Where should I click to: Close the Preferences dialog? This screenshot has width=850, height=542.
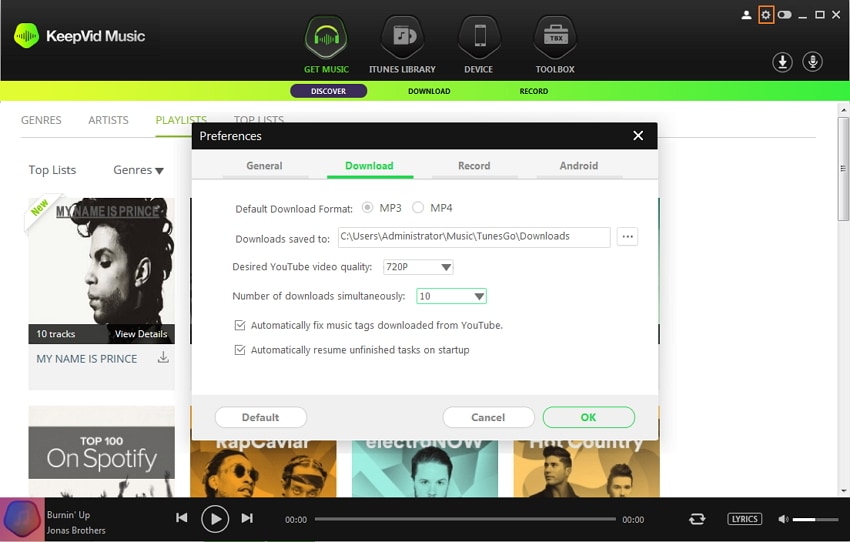tap(638, 136)
